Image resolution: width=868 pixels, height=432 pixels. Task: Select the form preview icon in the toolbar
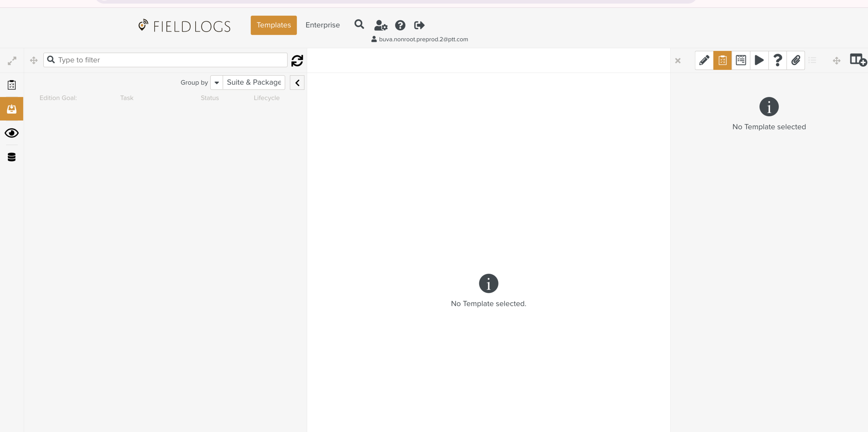click(741, 60)
